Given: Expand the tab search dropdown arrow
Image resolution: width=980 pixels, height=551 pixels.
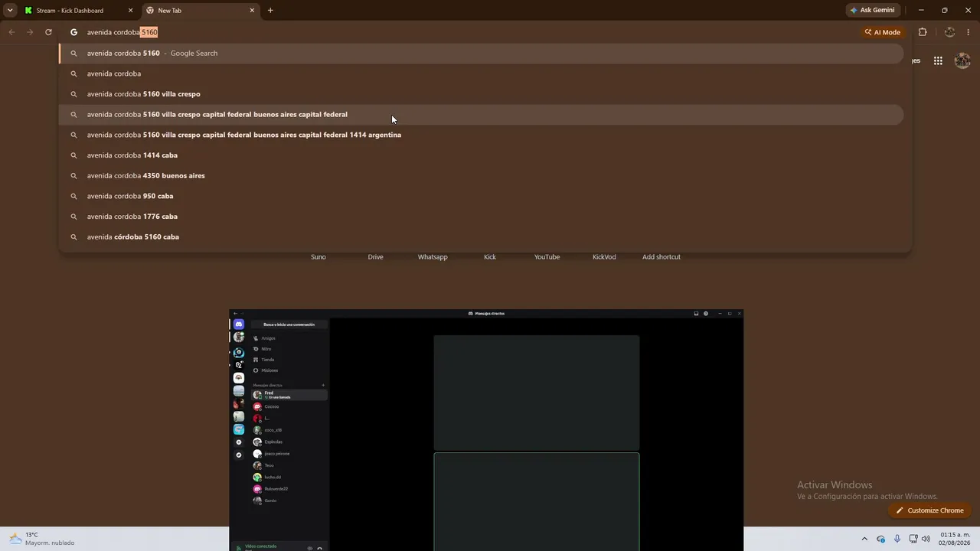Looking at the screenshot, I should click(x=10, y=10).
